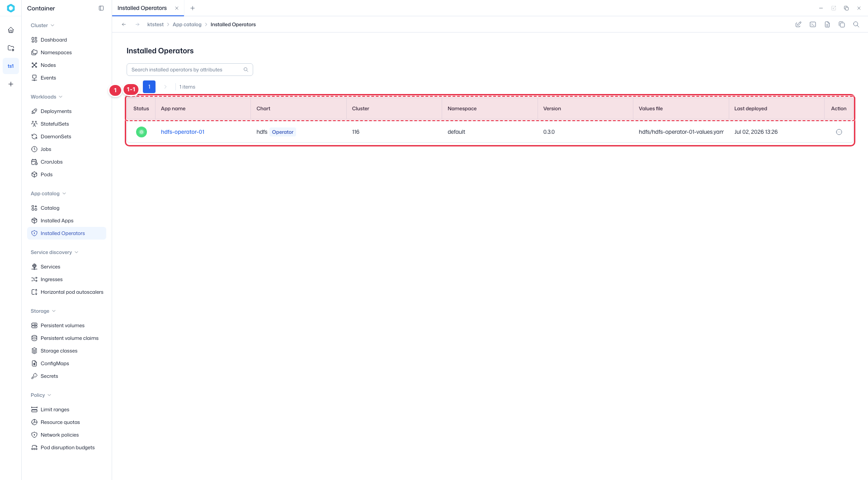Open Persistent volume claims in sidebar
Viewport: 868px width, 480px height.
(66, 338)
